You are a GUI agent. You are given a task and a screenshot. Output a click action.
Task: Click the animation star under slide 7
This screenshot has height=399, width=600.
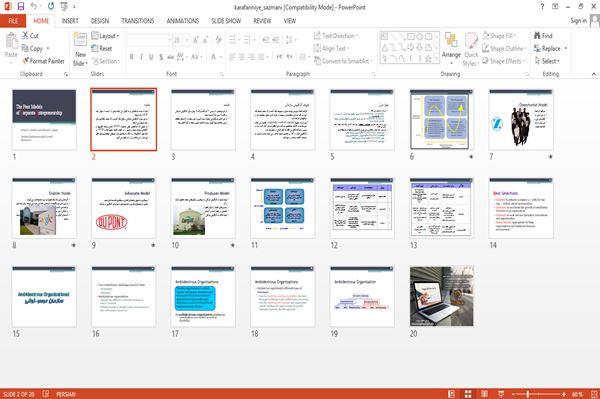(x=551, y=156)
